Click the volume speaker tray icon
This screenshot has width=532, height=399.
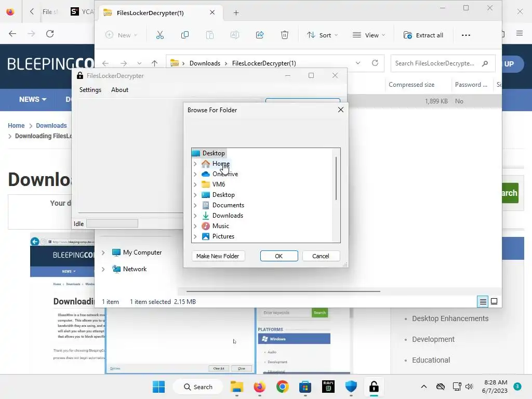pos(469,387)
